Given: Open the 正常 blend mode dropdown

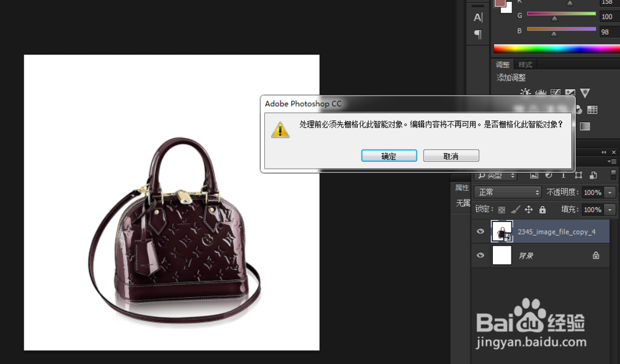Looking at the screenshot, I should pos(508,192).
